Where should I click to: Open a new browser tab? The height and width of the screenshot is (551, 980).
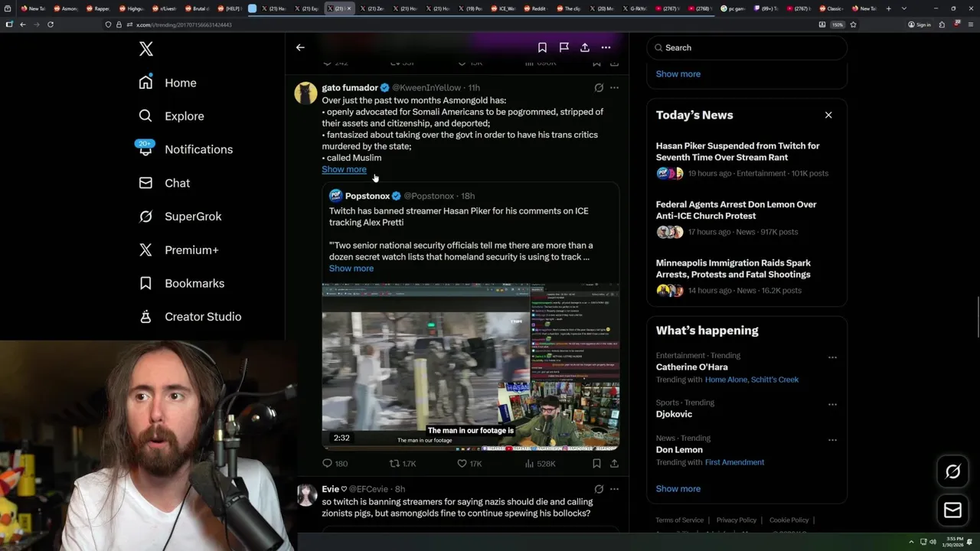888,8
